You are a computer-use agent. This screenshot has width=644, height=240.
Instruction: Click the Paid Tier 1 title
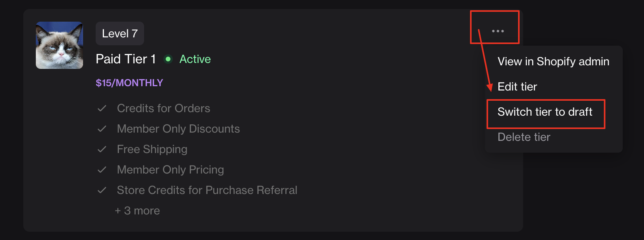click(x=126, y=59)
